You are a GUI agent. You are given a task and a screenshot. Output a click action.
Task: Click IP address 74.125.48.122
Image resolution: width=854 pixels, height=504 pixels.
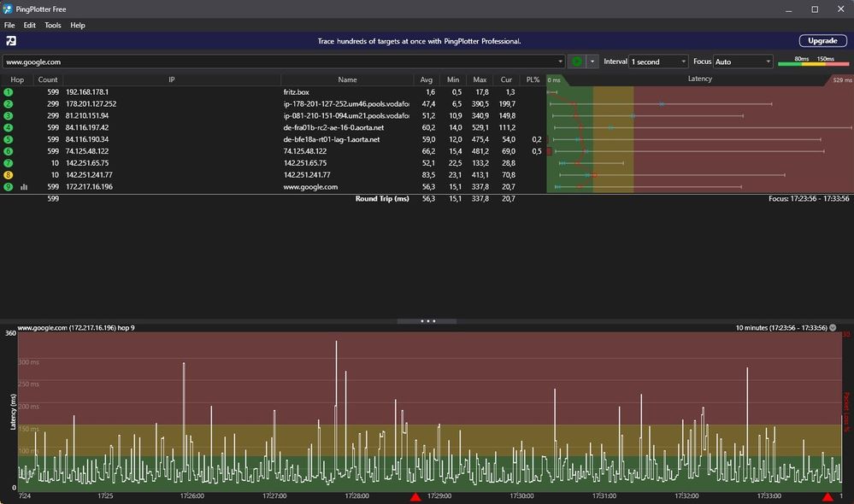(87, 151)
